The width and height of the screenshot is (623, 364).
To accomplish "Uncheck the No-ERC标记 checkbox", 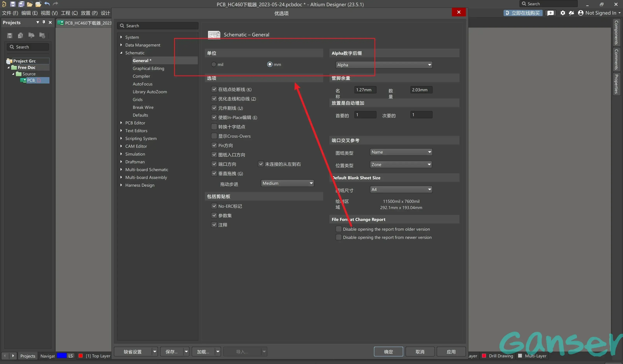I will pos(214,206).
